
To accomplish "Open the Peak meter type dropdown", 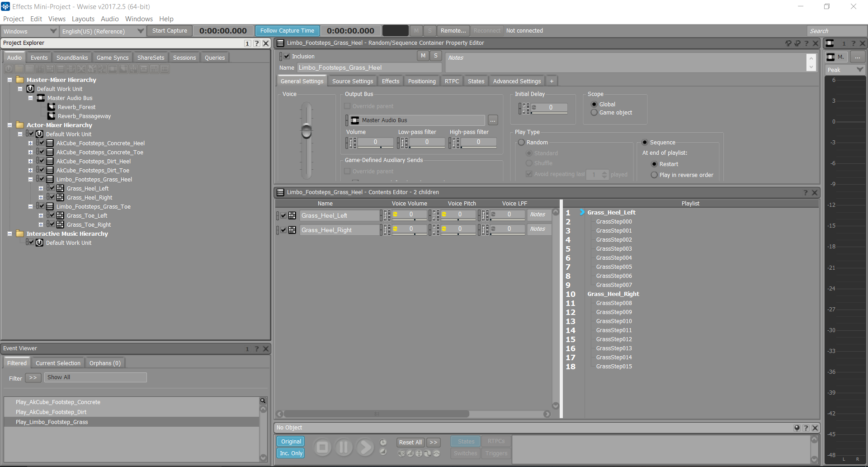I will pos(845,70).
